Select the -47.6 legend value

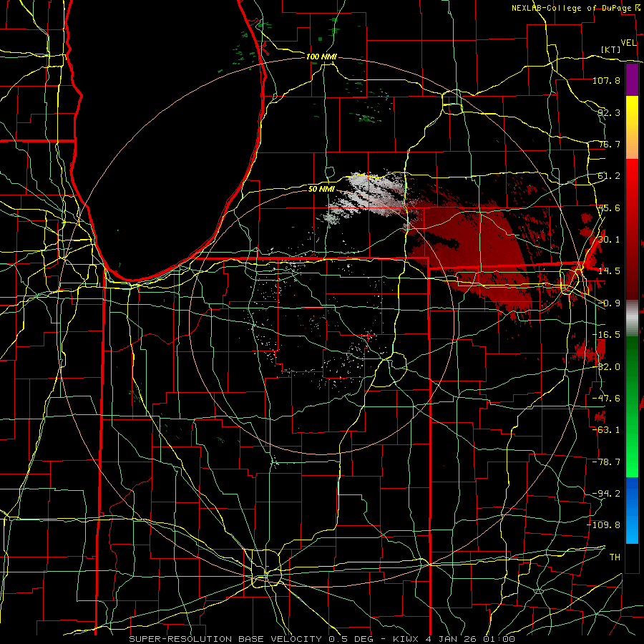tap(606, 399)
